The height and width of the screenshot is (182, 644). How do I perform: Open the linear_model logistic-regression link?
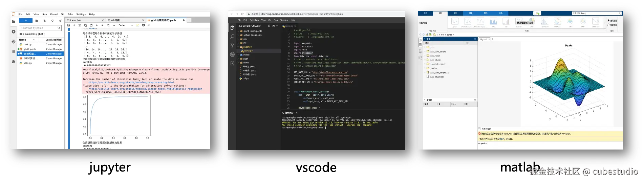tap(145, 89)
